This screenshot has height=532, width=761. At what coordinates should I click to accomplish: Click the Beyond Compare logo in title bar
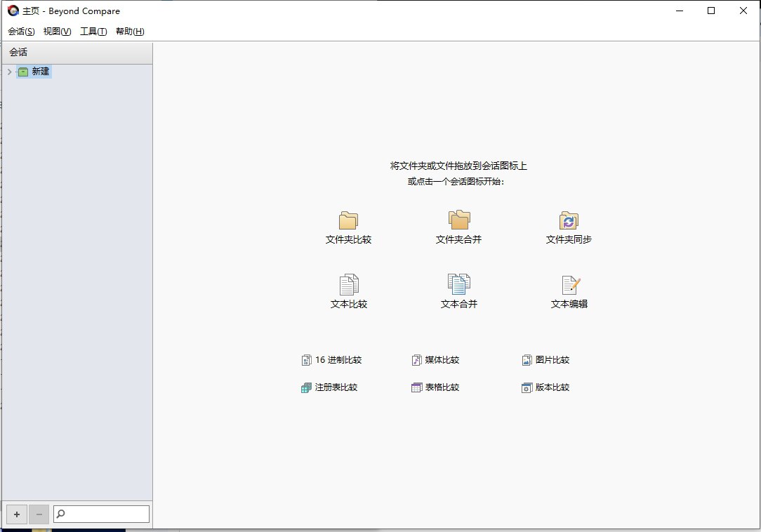[x=13, y=11]
